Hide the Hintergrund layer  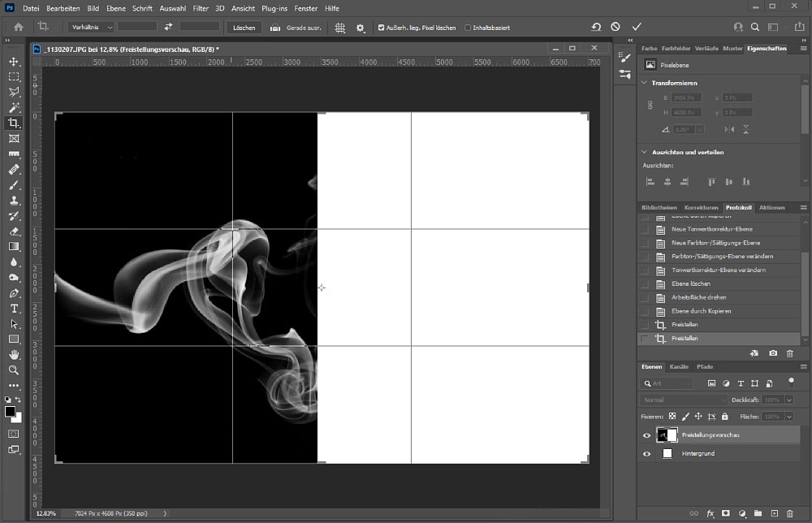(647, 454)
